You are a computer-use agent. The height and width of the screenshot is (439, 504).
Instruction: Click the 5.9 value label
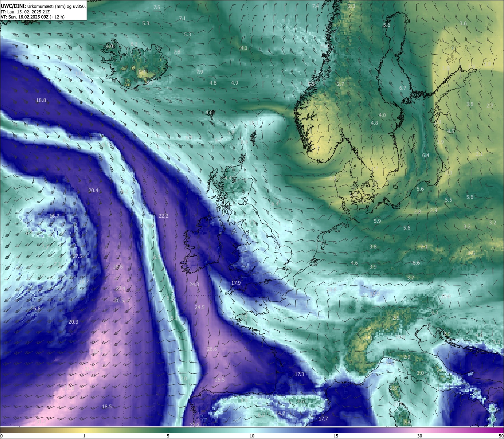(x=377, y=221)
